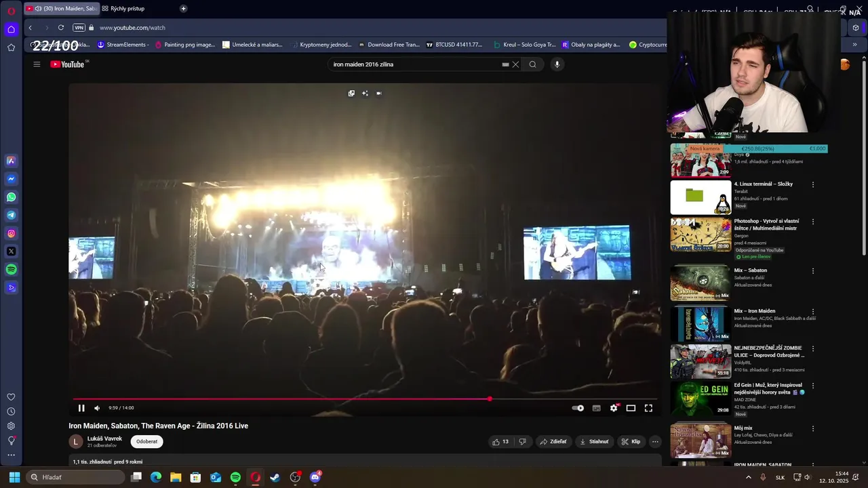The width and height of the screenshot is (868, 488).
Task: Clear the search text with X
Action: pos(515,64)
